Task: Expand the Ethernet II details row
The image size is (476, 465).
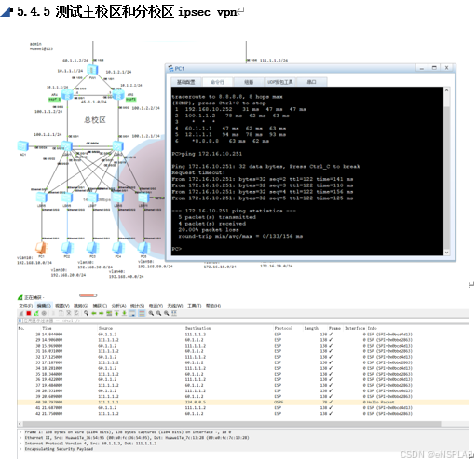Action: 137,438
